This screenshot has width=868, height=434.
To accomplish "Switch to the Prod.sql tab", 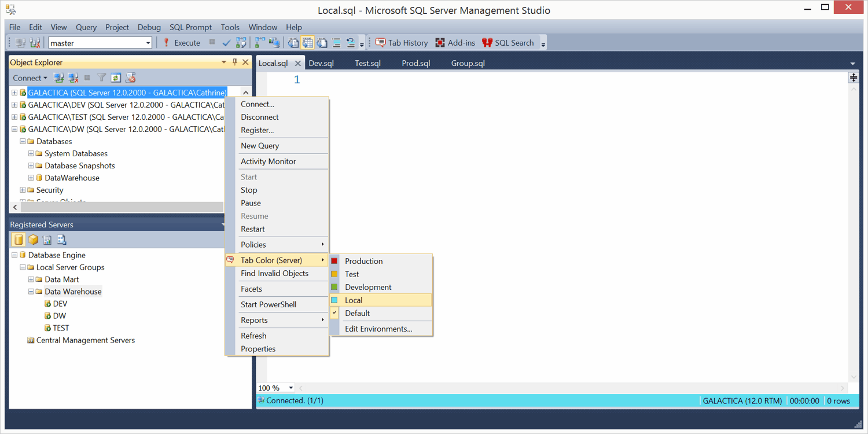I will point(415,64).
